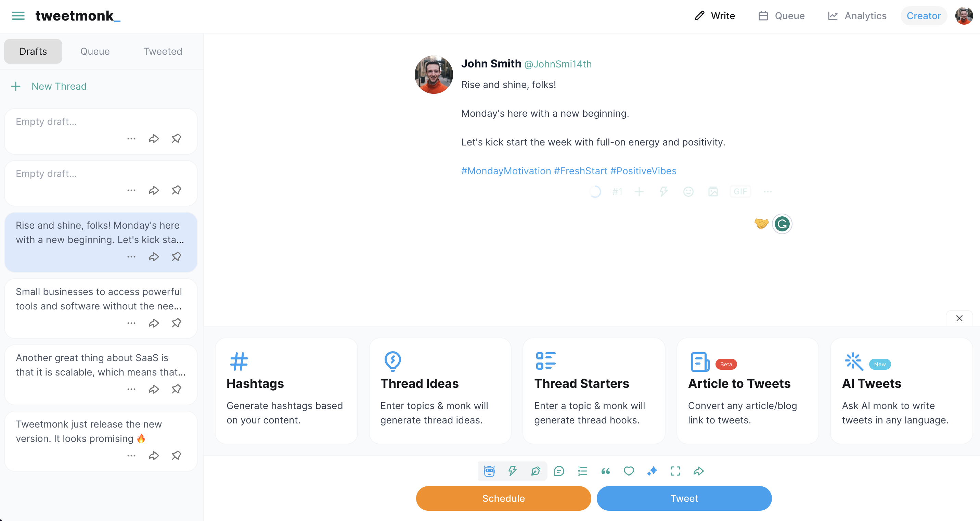Click the quote marks icon in bottom toolbar
This screenshot has height=521, width=980.
606,471
